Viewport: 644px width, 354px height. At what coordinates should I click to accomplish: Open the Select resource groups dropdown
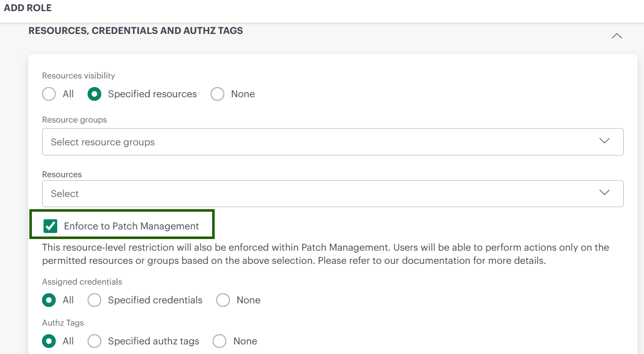coord(332,142)
